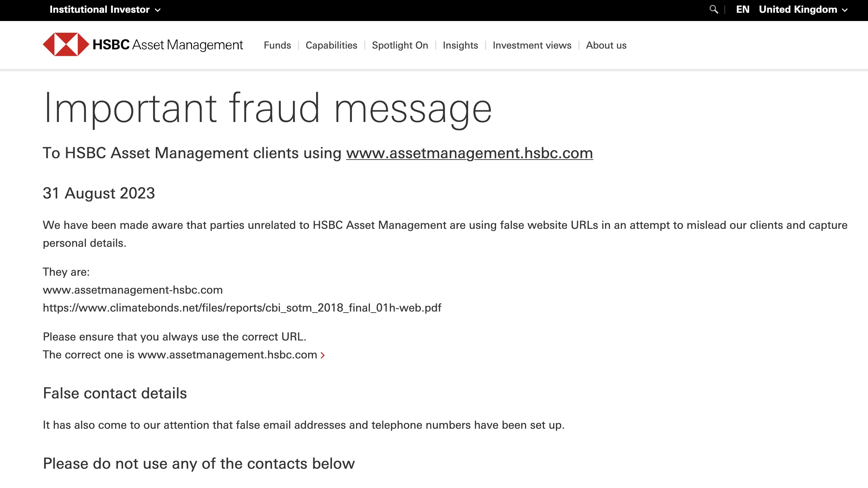Click the False contact details heading
Screen dimensions: 868x488
point(115,393)
